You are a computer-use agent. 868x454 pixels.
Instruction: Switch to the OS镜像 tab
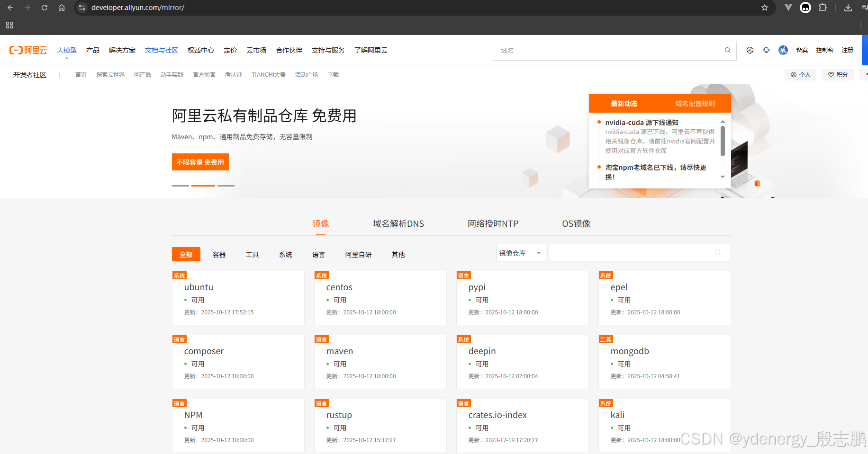[577, 223]
